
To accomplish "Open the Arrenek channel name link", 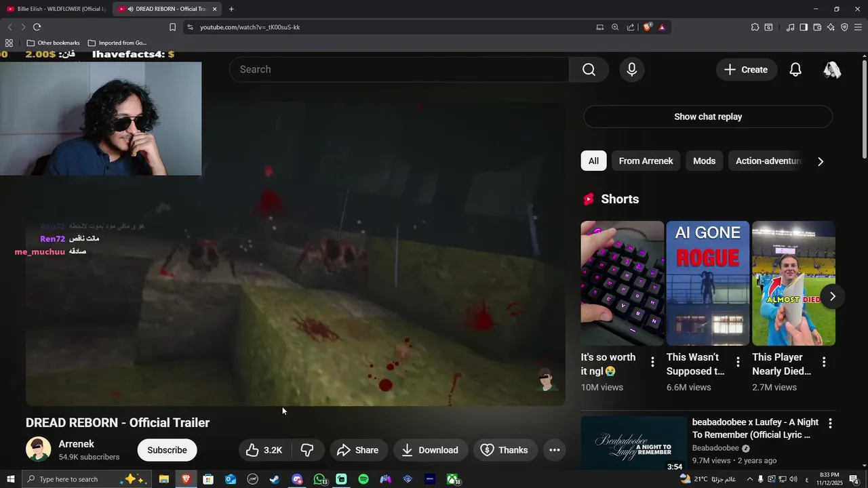I will (x=77, y=444).
